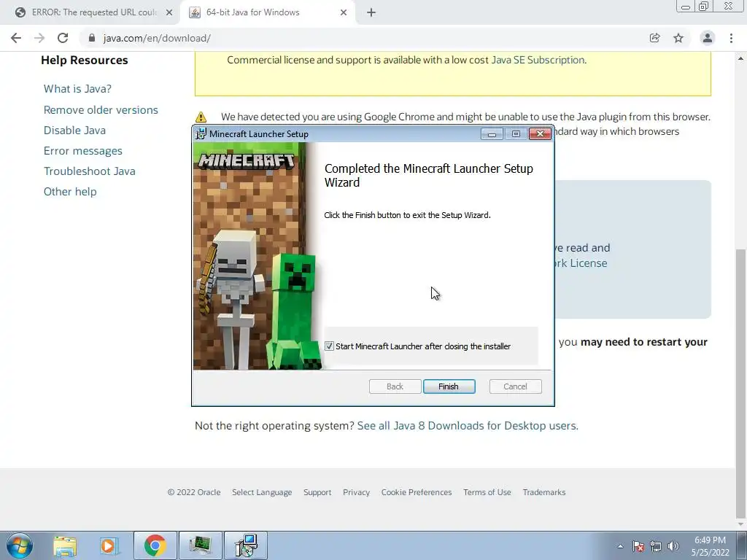
Task: Click the page vertical scrollbar thumb
Action: pos(741,382)
